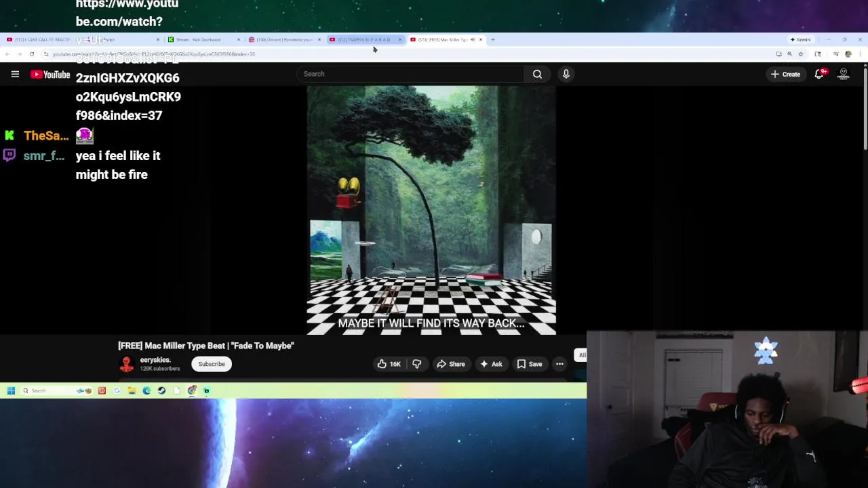Open the Chrome profile avatar
Screen dimensions: 868x488
point(848,54)
